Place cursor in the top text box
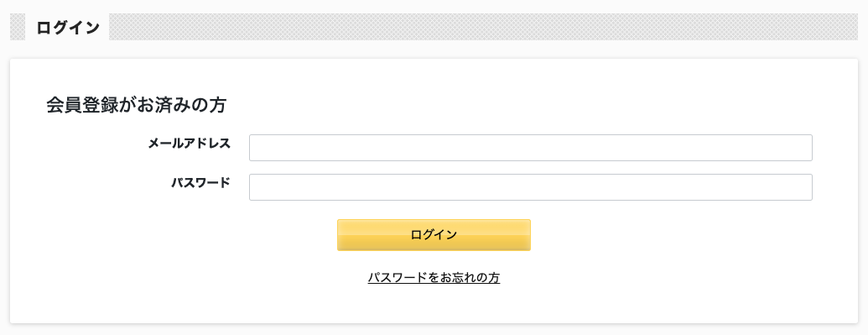Screen dimensions: 868x335 530,148
